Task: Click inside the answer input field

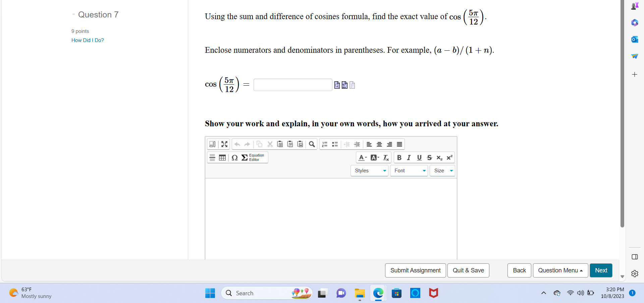Action: click(x=292, y=85)
